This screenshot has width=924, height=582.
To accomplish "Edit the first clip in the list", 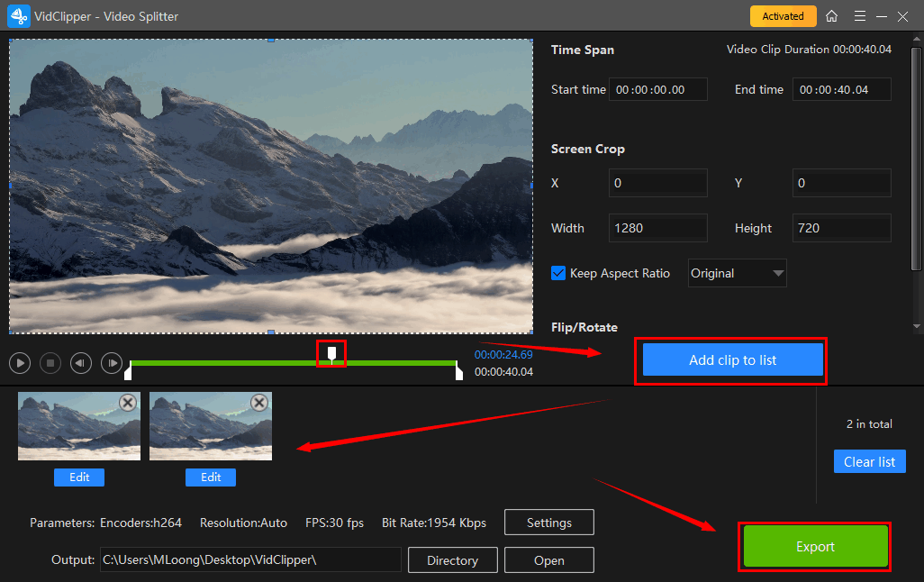I will [79, 477].
